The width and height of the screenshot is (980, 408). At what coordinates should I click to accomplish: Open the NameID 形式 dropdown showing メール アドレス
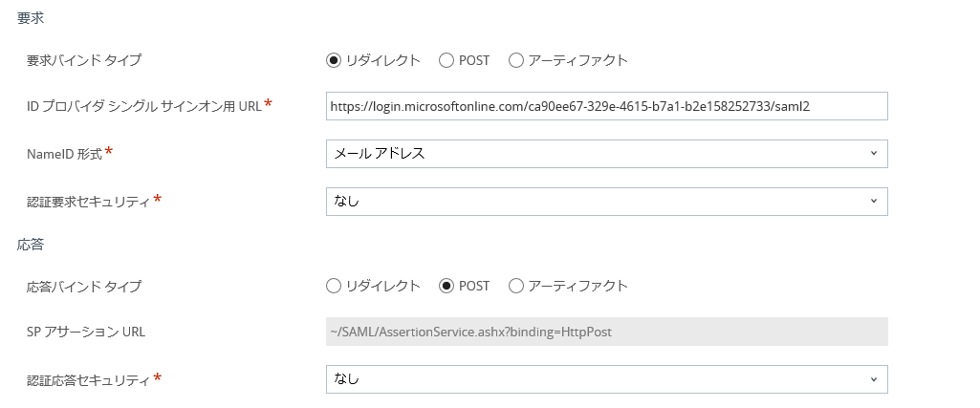(606, 153)
